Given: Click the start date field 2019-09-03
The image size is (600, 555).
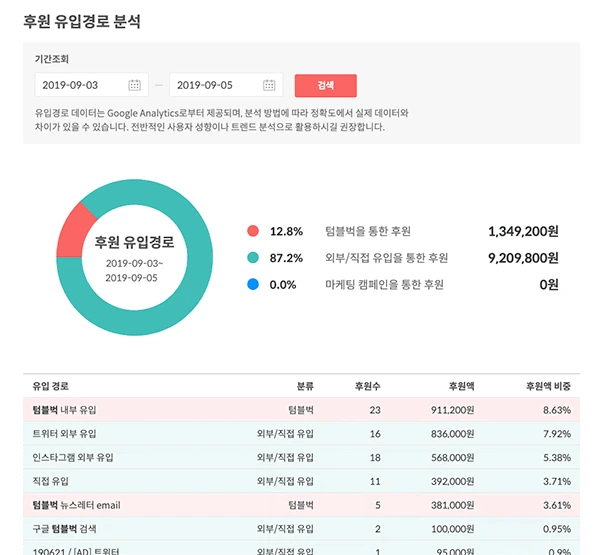Looking at the screenshot, I should (91, 85).
